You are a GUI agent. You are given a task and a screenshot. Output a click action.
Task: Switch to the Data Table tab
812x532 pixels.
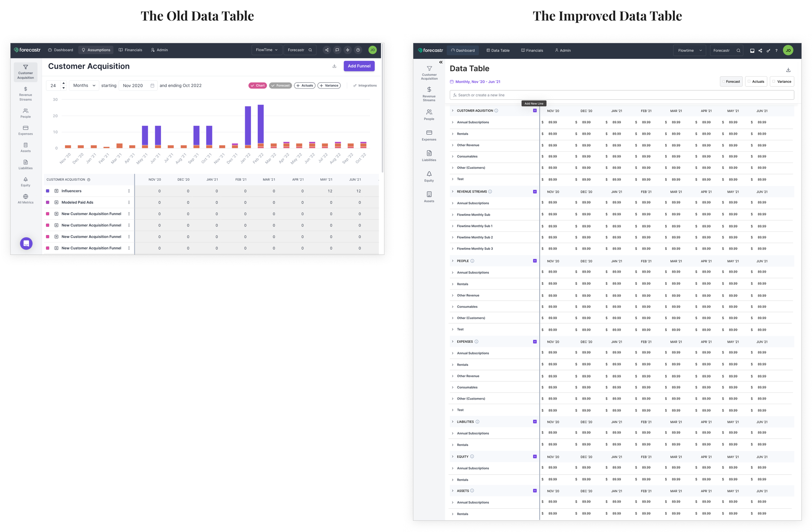point(498,50)
